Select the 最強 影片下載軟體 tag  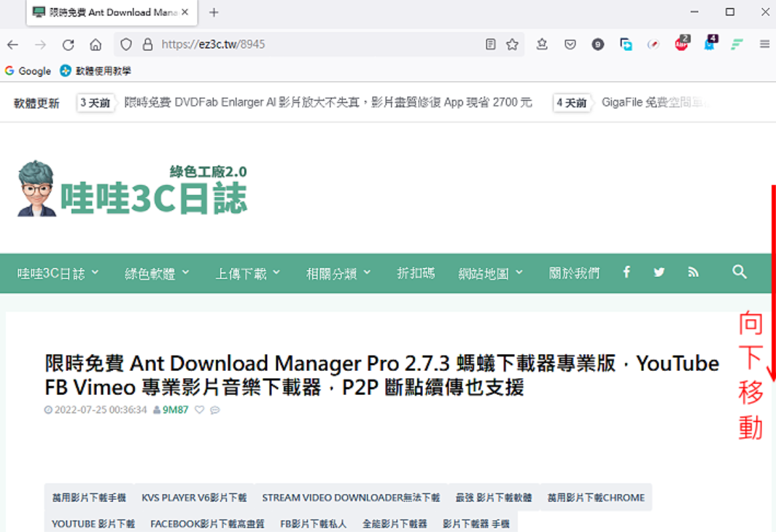494,498
